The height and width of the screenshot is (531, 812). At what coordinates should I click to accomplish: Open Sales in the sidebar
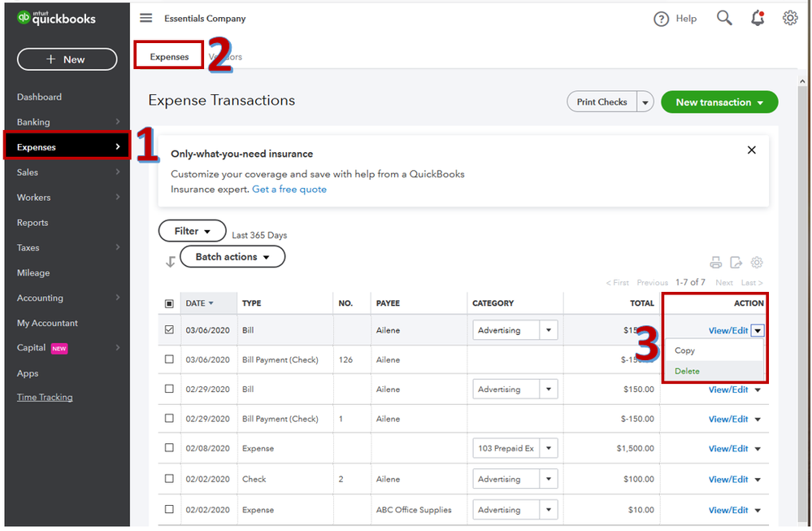(x=67, y=172)
